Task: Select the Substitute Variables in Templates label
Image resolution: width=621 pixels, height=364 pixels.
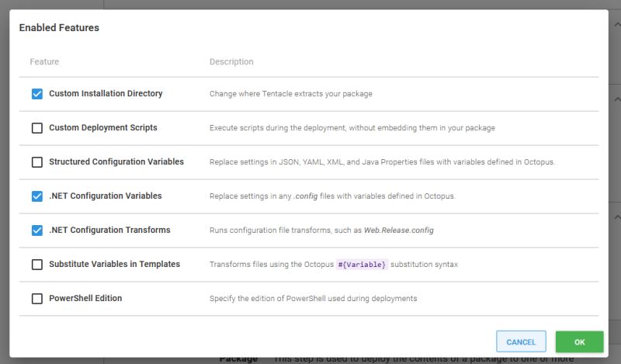Action: tap(114, 264)
